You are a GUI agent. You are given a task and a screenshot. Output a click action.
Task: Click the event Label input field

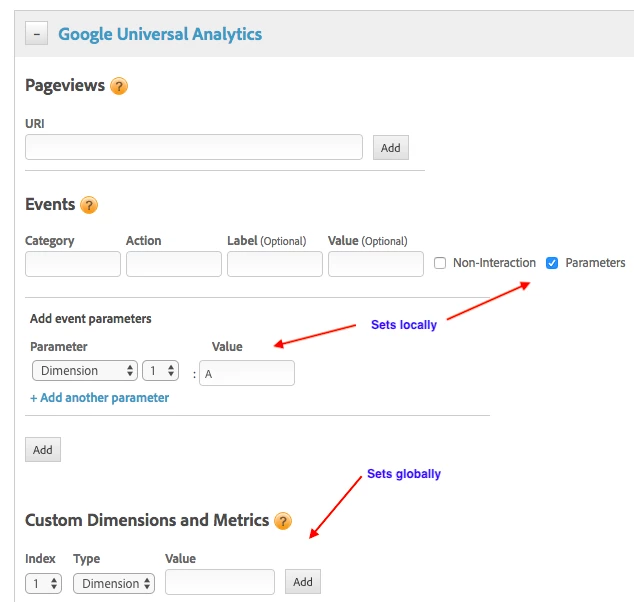point(275,264)
